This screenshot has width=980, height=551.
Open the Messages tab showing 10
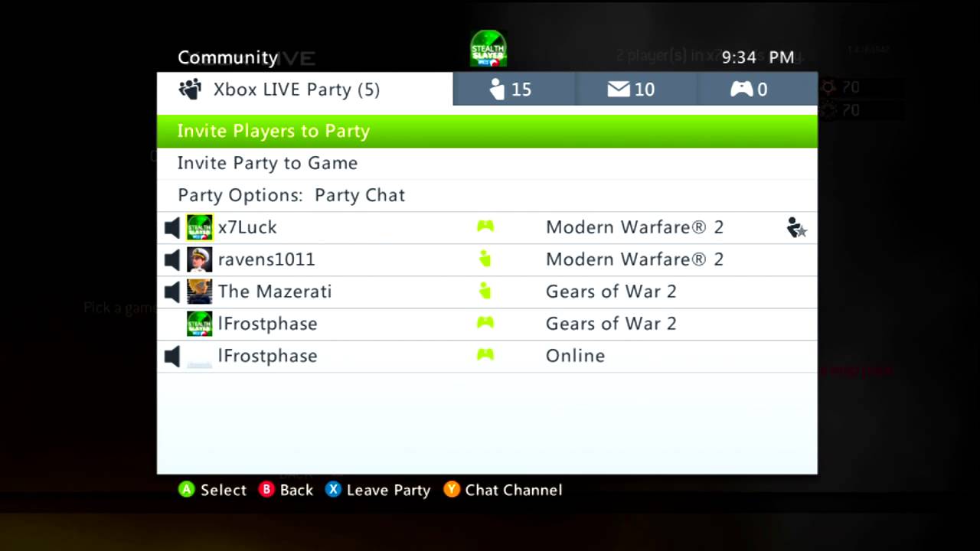pyautogui.click(x=635, y=89)
